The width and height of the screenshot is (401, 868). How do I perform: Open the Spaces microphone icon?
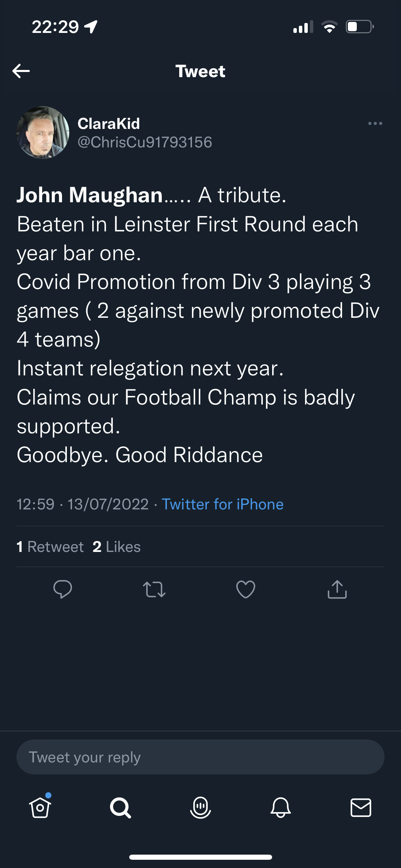tap(200, 807)
